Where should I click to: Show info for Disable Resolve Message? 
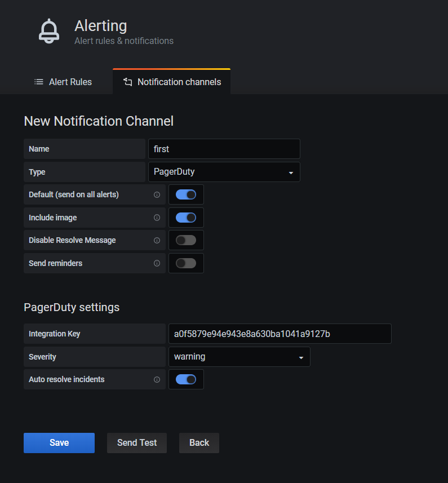[x=157, y=240]
